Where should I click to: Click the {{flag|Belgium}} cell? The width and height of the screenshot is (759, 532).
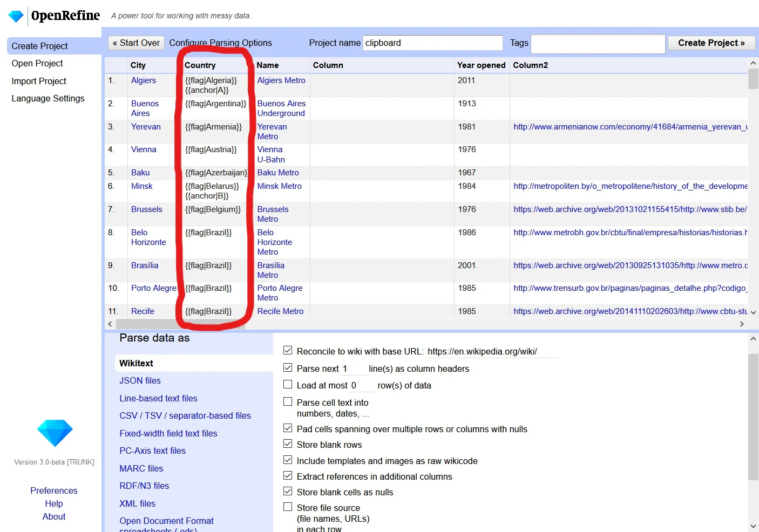pos(213,209)
